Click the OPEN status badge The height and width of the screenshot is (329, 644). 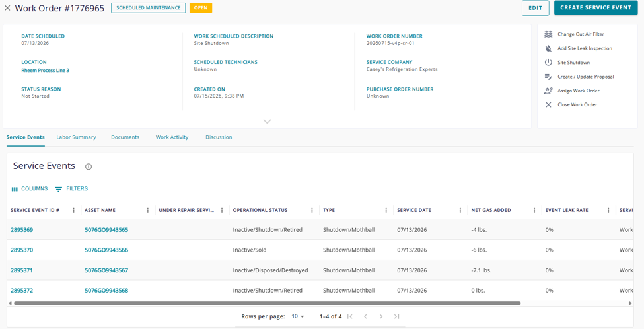pyautogui.click(x=201, y=8)
